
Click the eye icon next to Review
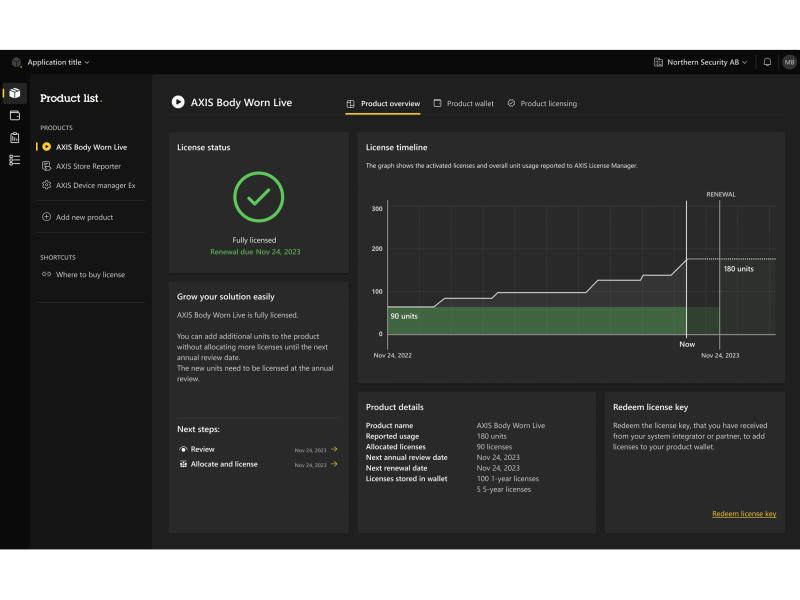[x=183, y=449]
